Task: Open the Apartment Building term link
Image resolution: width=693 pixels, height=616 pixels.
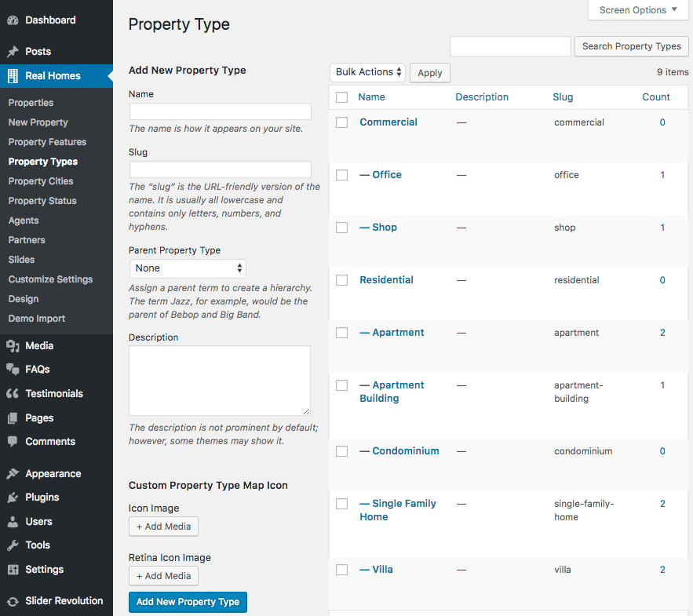Action: point(392,392)
